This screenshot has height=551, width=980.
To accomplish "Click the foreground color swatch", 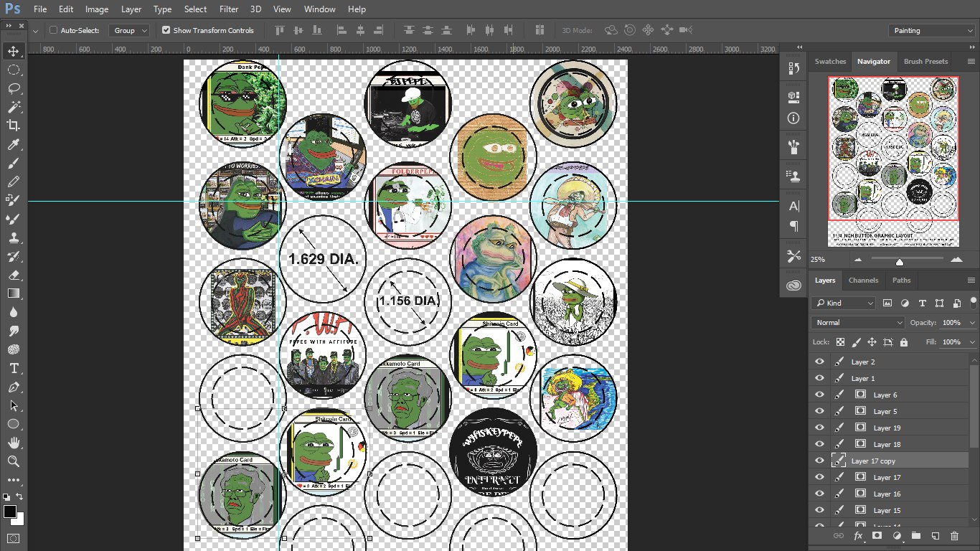I will (10, 512).
